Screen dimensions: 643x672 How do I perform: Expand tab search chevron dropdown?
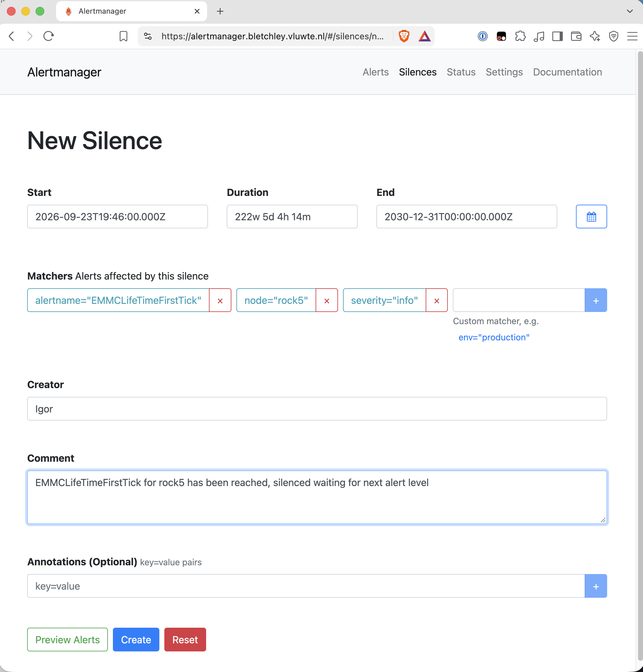[630, 11]
